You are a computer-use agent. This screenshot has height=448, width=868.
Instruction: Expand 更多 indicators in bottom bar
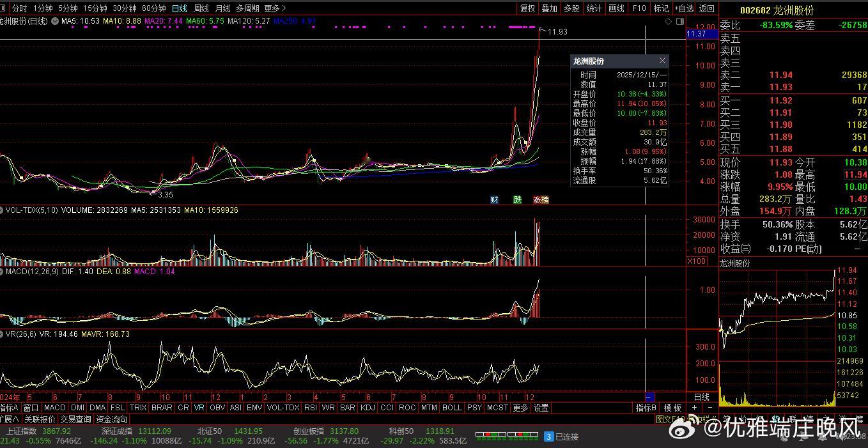(x=521, y=408)
